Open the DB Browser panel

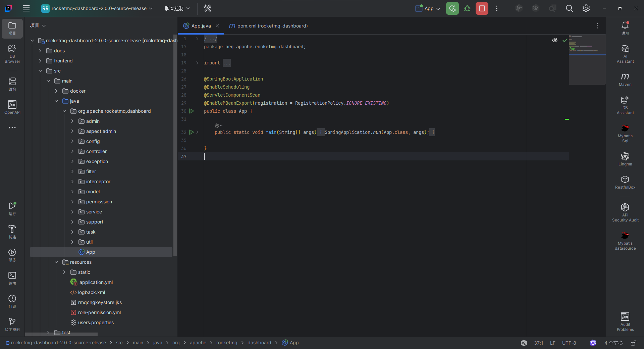pyautogui.click(x=12, y=53)
